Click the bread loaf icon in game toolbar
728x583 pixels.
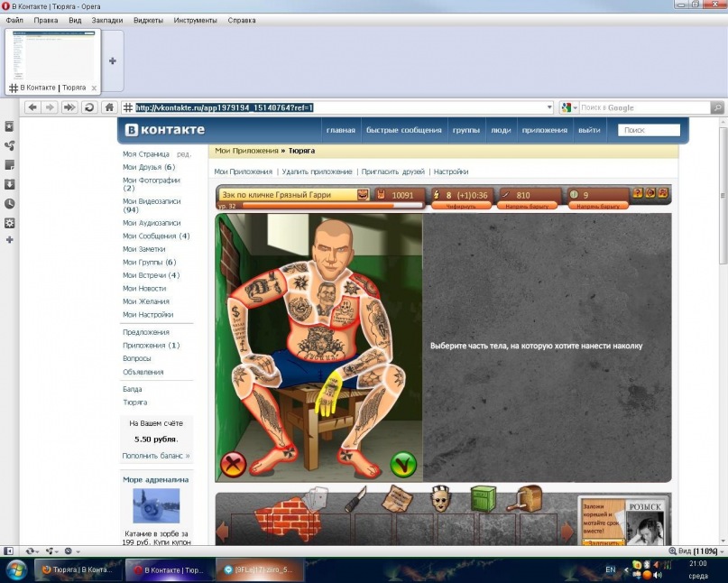528,499
